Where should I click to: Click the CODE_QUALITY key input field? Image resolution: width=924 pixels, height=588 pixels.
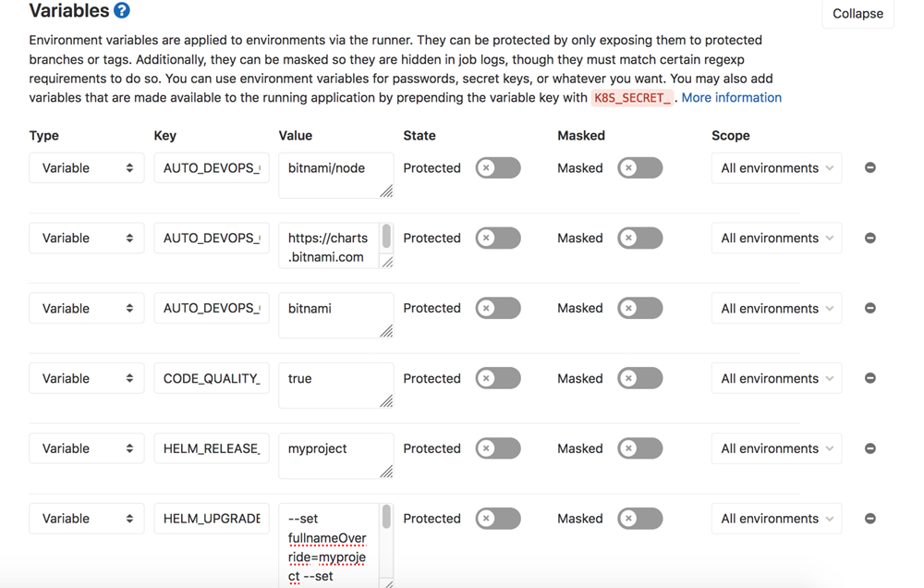coord(212,379)
